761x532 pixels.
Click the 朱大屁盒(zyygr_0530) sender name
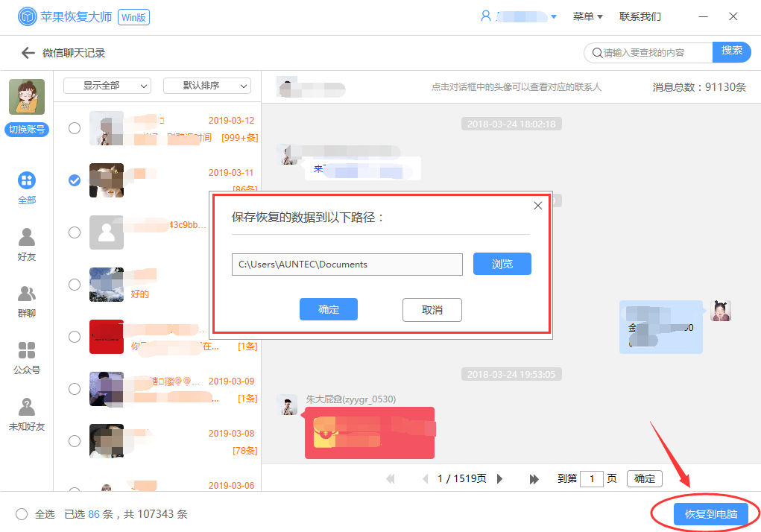(351, 399)
